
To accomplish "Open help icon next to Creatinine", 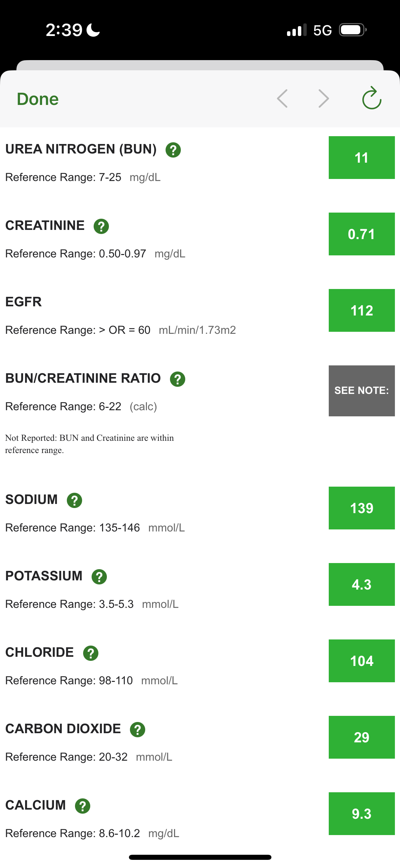I will pos(101,226).
